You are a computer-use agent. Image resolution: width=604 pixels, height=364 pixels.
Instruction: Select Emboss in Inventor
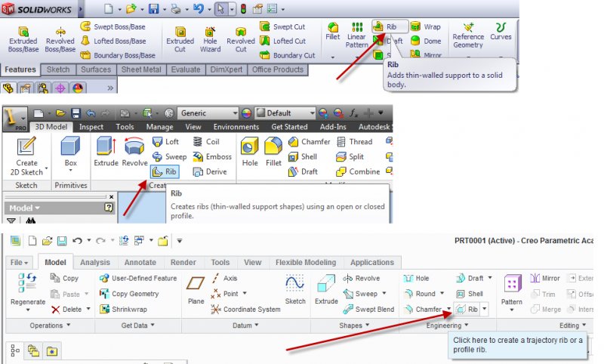[x=212, y=157]
